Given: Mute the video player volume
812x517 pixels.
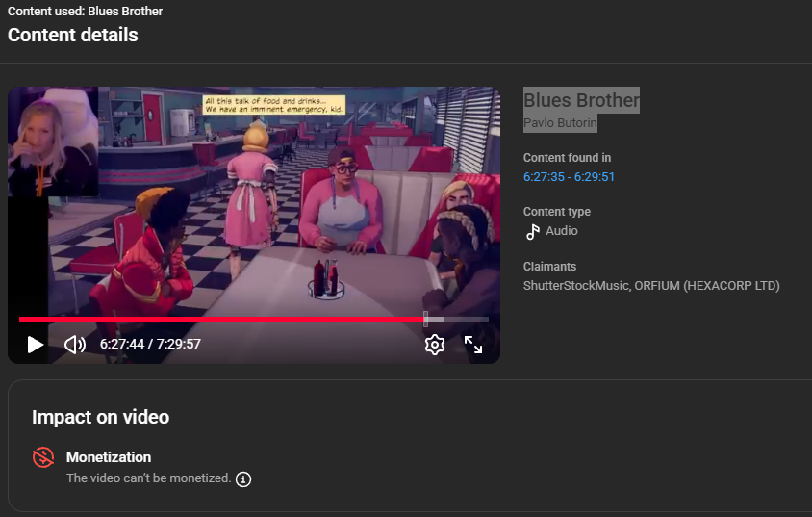Looking at the screenshot, I should pyautogui.click(x=75, y=345).
